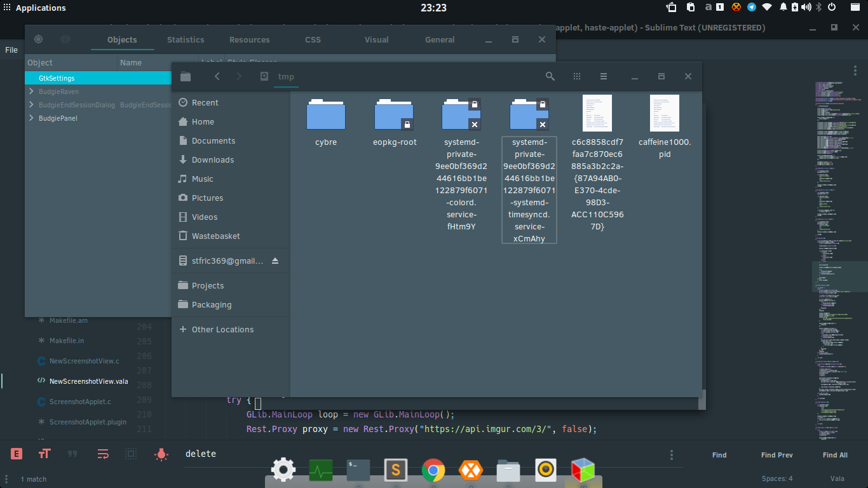Open Sublime Text from the dock
The image size is (868, 488).
point(396,471)
